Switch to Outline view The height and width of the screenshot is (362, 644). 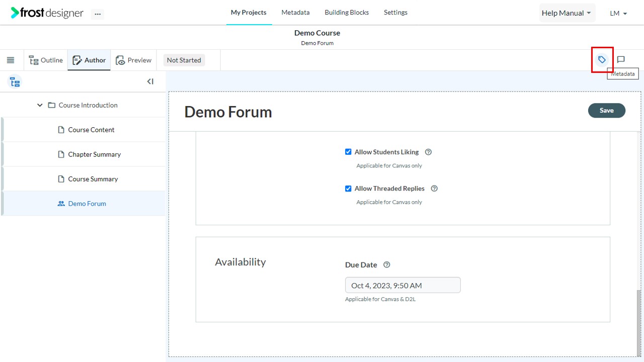[46, 60]
